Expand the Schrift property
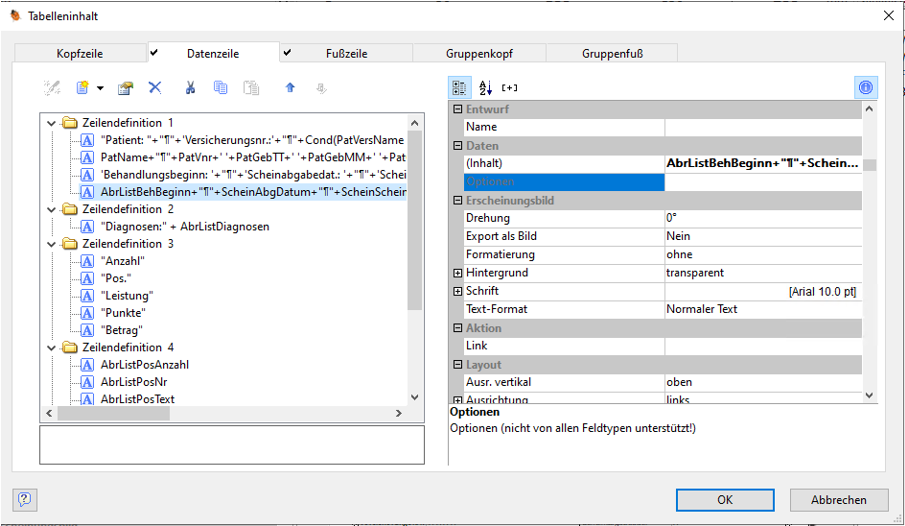Image resolution: width=905 pixels, height=526 pixels. (x=458, y=292)
